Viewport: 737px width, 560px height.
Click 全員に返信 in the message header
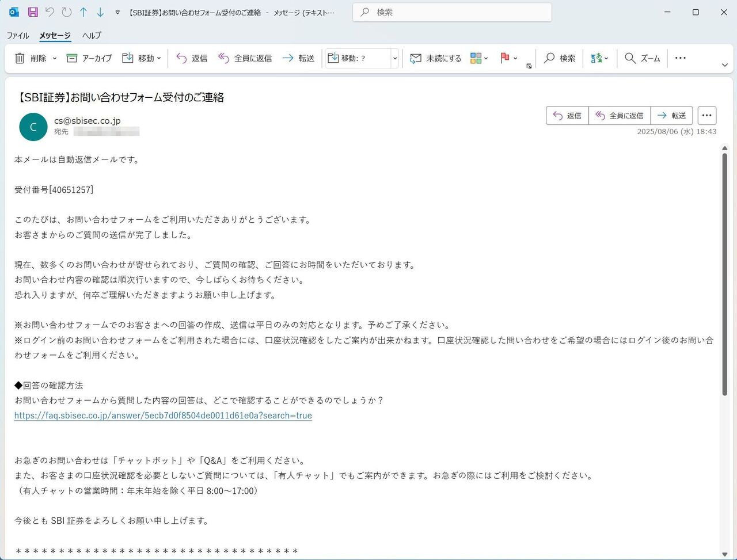coord(620,116)
